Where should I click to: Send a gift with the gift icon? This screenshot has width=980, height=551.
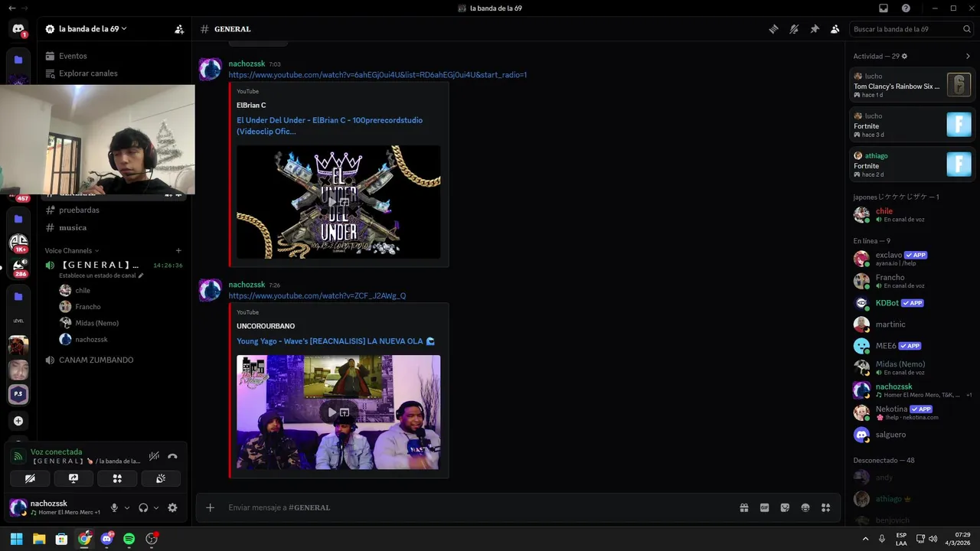(x=743, y=507)
